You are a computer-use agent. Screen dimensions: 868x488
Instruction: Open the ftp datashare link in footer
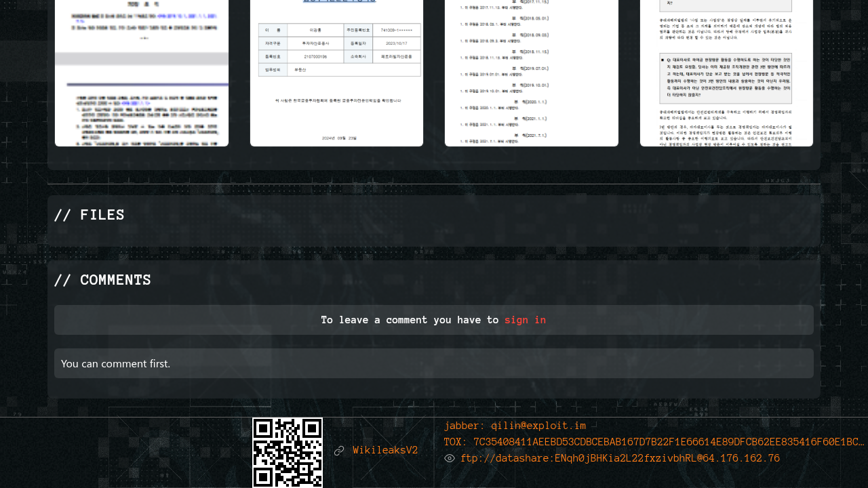(x=620, y=459)
